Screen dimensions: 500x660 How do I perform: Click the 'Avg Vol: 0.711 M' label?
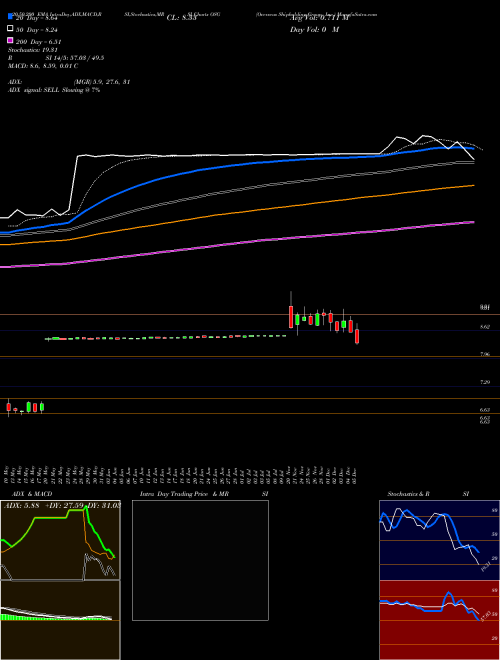[x=319, y=18]
